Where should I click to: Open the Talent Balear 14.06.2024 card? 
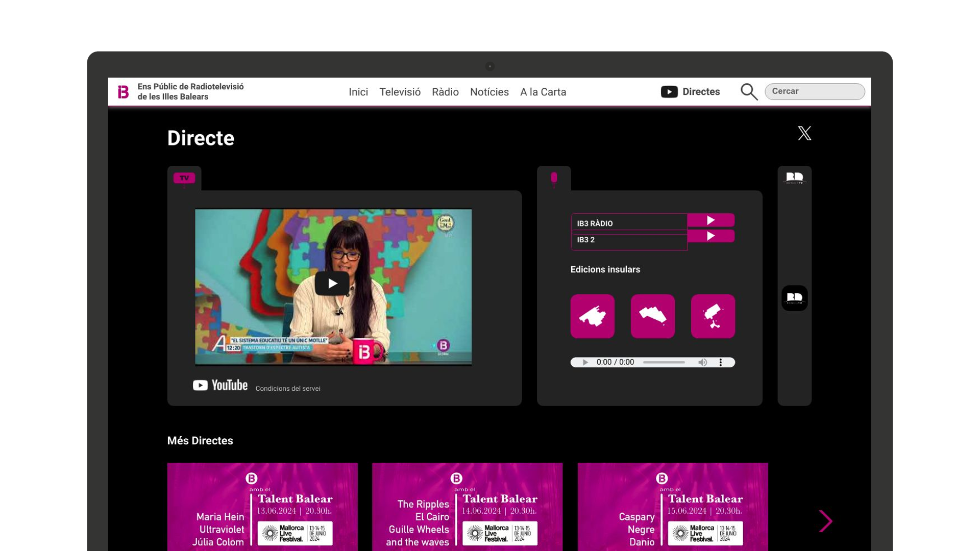coord(467,507)
